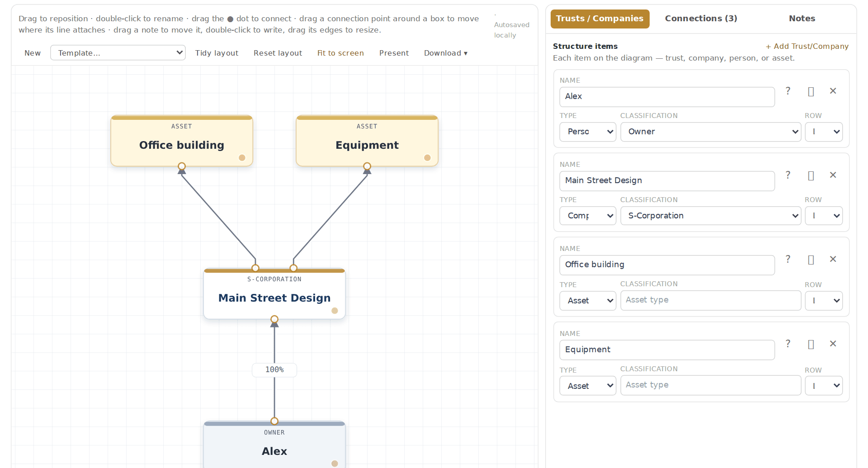Start Present mode
Screen dimensions: 868x468
pos(394,53)
